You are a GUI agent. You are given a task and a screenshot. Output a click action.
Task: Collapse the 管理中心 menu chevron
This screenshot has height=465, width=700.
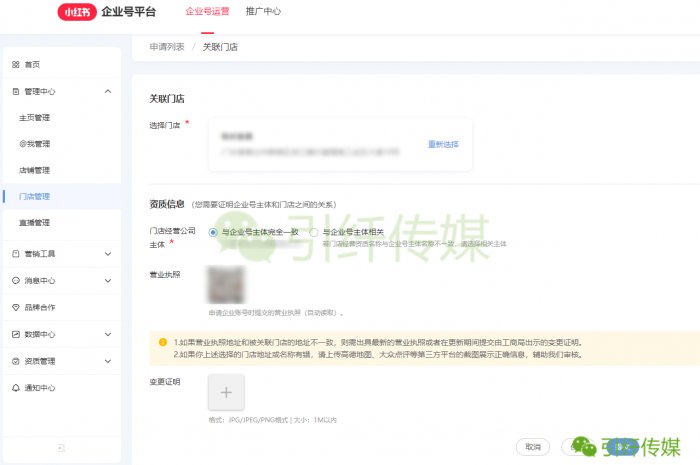[107, 92]
